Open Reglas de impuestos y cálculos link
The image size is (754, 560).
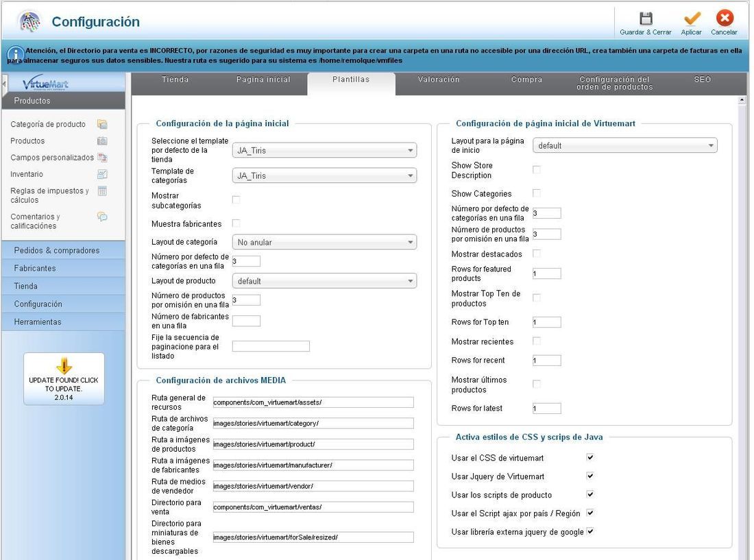coord(49,195)
